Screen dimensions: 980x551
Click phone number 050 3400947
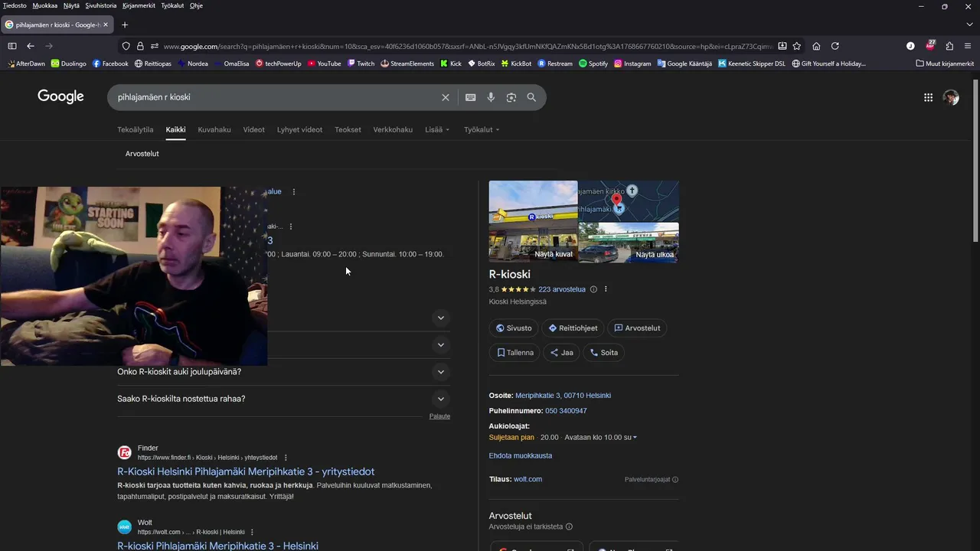point(566,411)
